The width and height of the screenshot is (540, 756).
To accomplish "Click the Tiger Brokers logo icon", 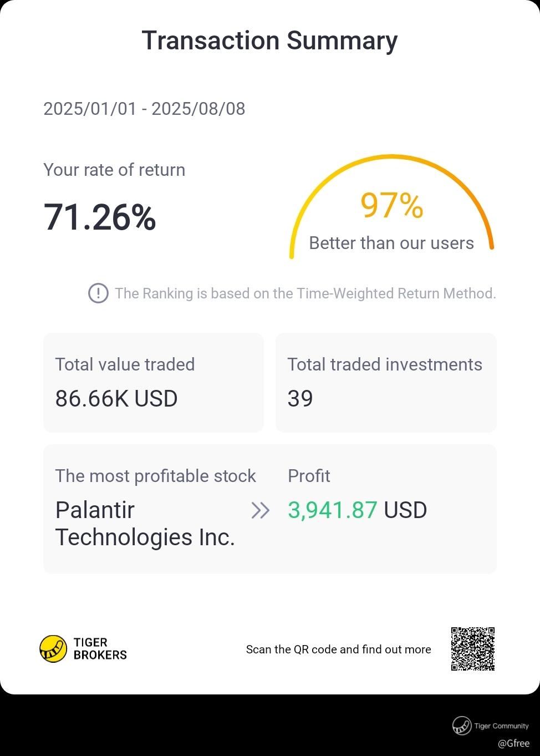I will coord(53,649).
